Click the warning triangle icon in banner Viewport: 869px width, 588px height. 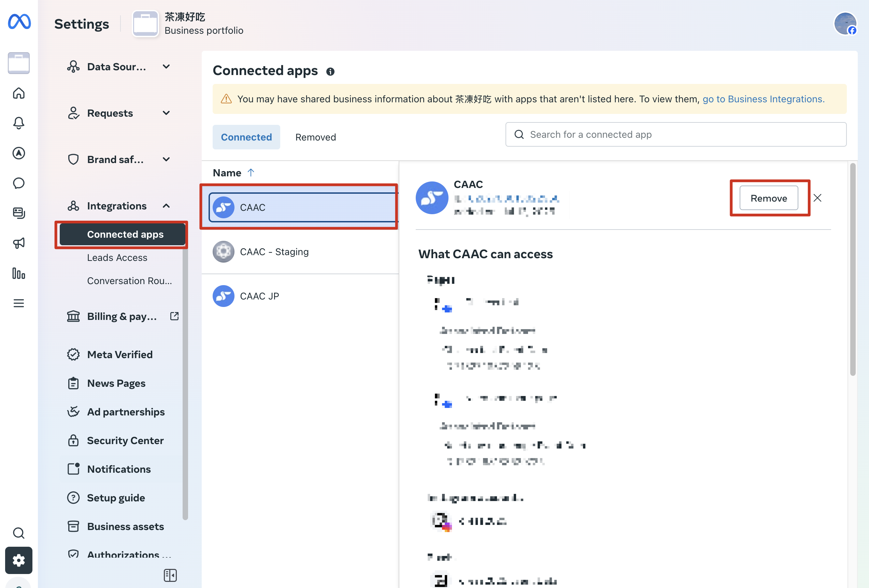click(x=226, y=99)
